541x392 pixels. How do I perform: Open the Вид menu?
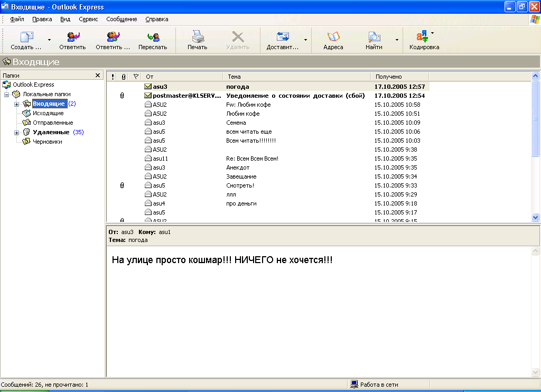65,20
